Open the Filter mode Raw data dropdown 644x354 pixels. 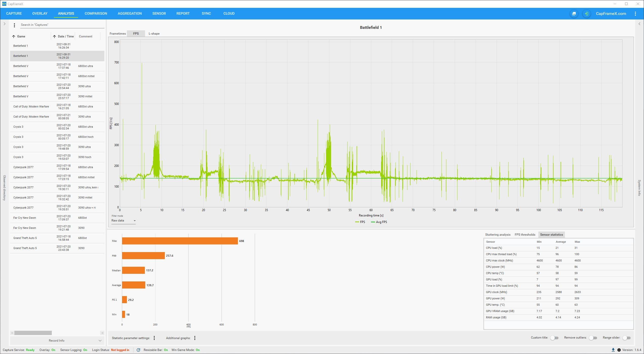tap(124, 221)
